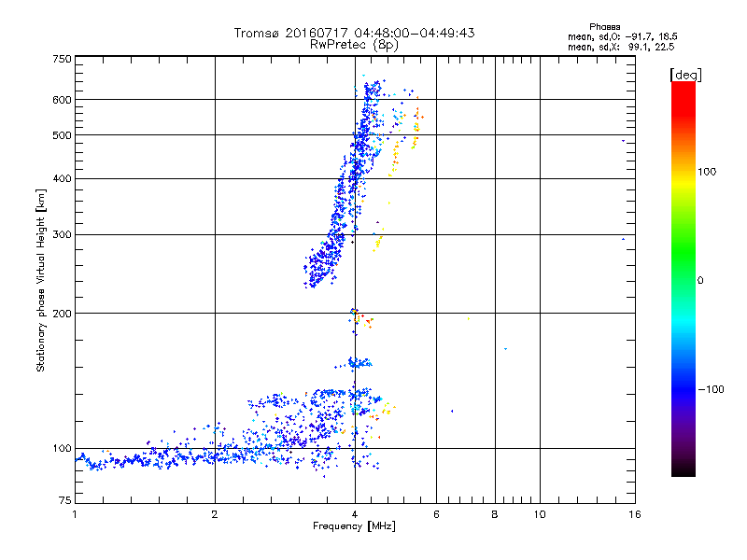Click the y-axis tick label '300'
Image resolution: width=747 pixels, height=560 pixels.
(62, 235)
